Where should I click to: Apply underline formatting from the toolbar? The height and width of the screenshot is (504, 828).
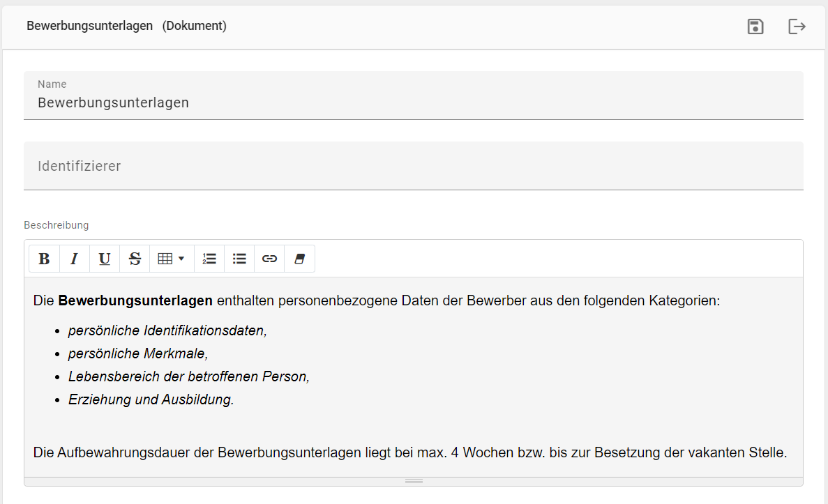pos(104,258)
